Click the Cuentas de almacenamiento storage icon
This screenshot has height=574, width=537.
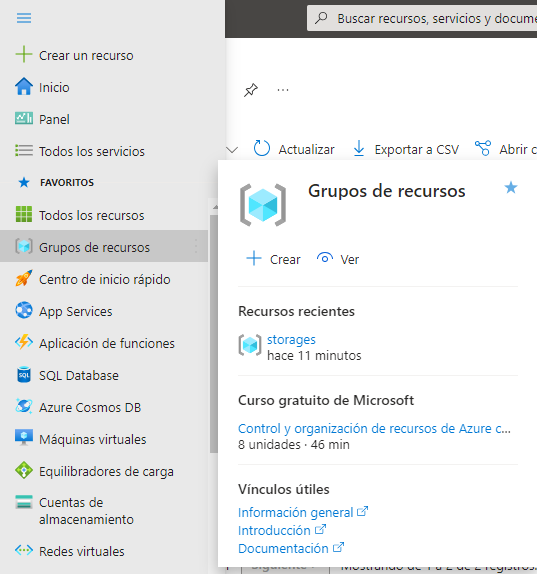[24, 502]
